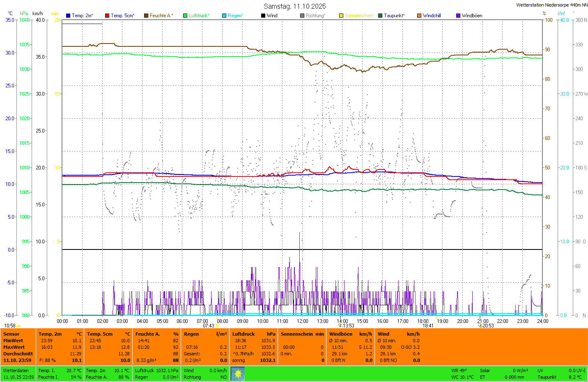Select the Regen legend label
Image resolution: width=588 pixels, height=382 pixels.
coord(235,16)
